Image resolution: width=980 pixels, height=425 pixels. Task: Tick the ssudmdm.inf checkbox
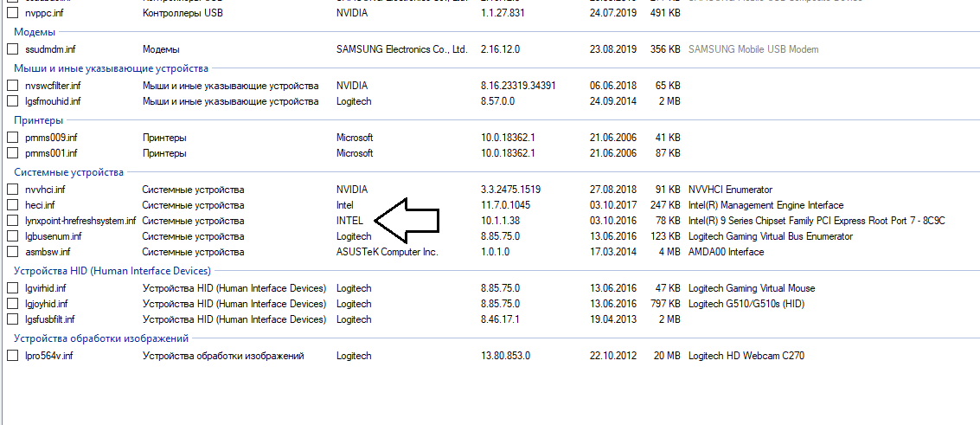point(12,48)
